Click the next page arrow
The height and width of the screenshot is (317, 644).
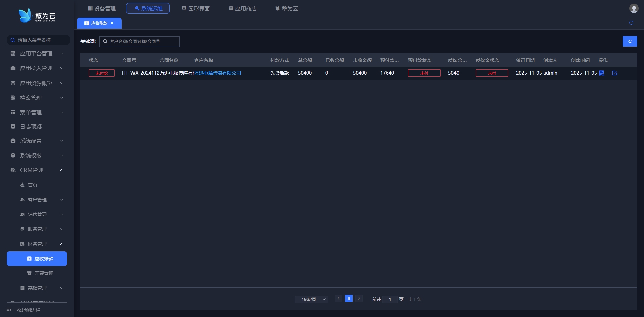point(359,298)
